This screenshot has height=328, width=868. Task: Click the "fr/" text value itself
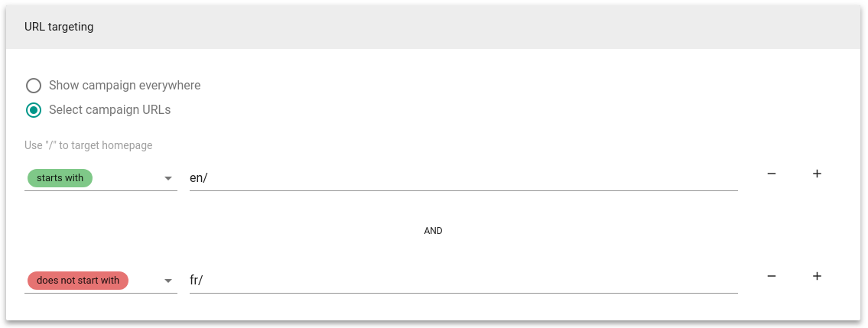click(x=197, y=281)
